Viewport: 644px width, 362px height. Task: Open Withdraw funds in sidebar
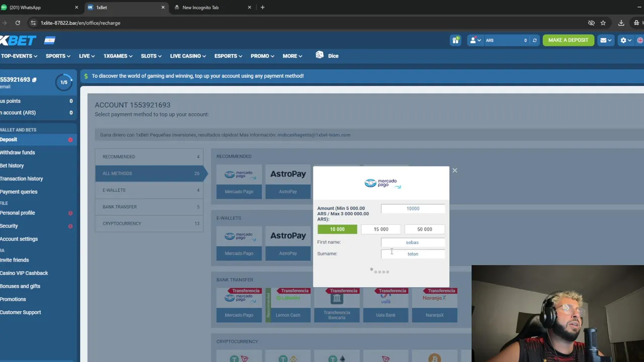tap(38, 152)
